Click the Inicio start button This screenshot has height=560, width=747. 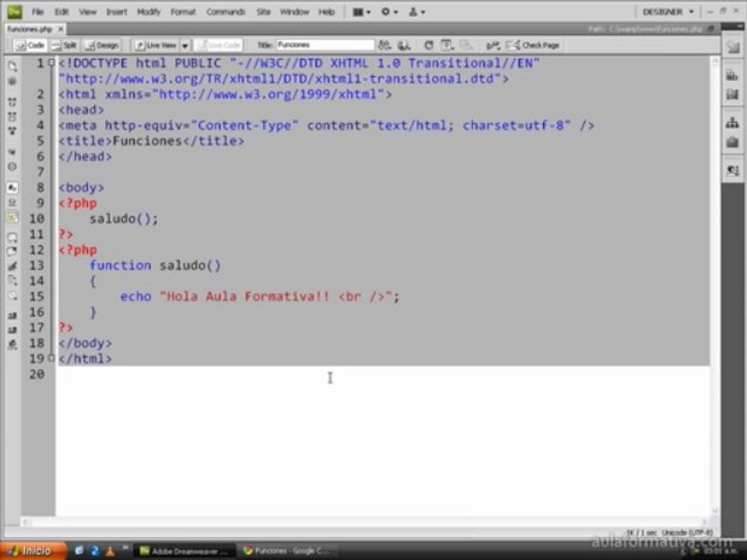coord(33,551)
